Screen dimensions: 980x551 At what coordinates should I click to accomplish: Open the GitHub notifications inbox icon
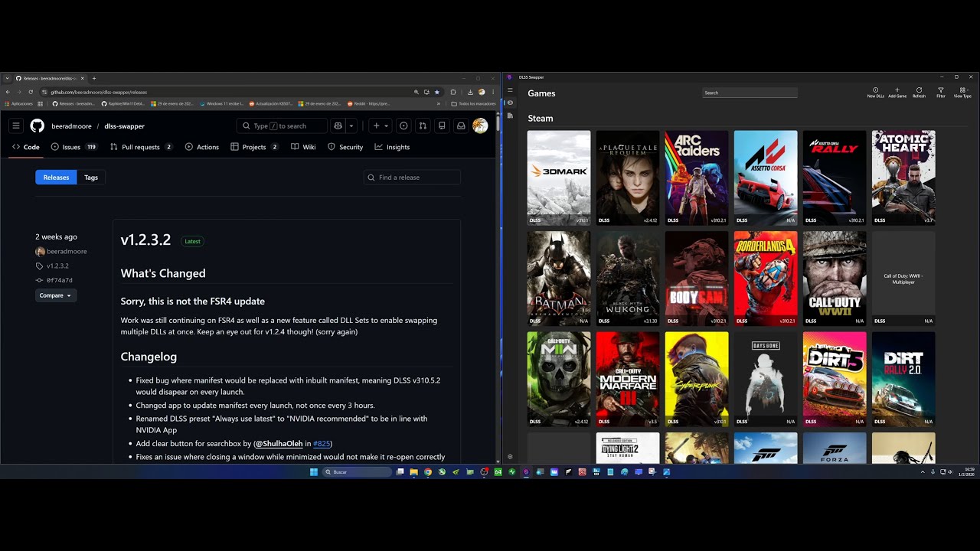click(x=461, y=126)
